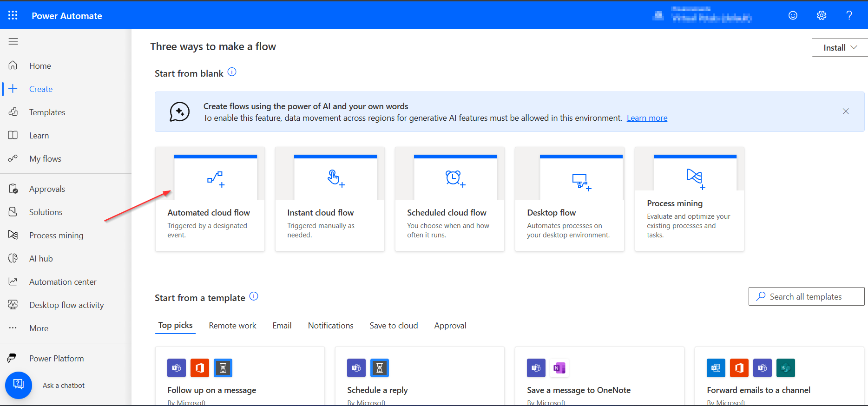Image resolution: width=868 pixels, height=406 pixels.
Task: Click the Process mining sidebar icon
Action: [13, 235]
